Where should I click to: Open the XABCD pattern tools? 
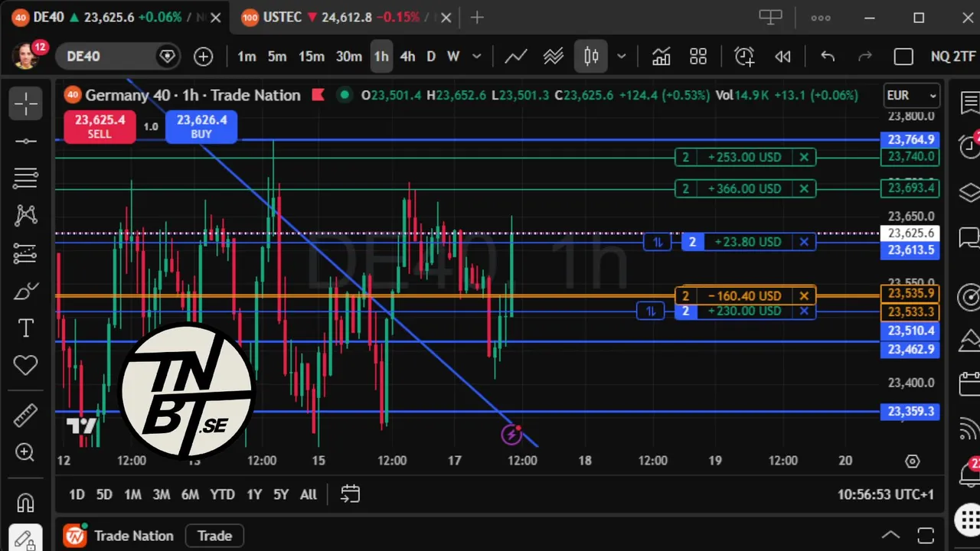tap(25, 216)
